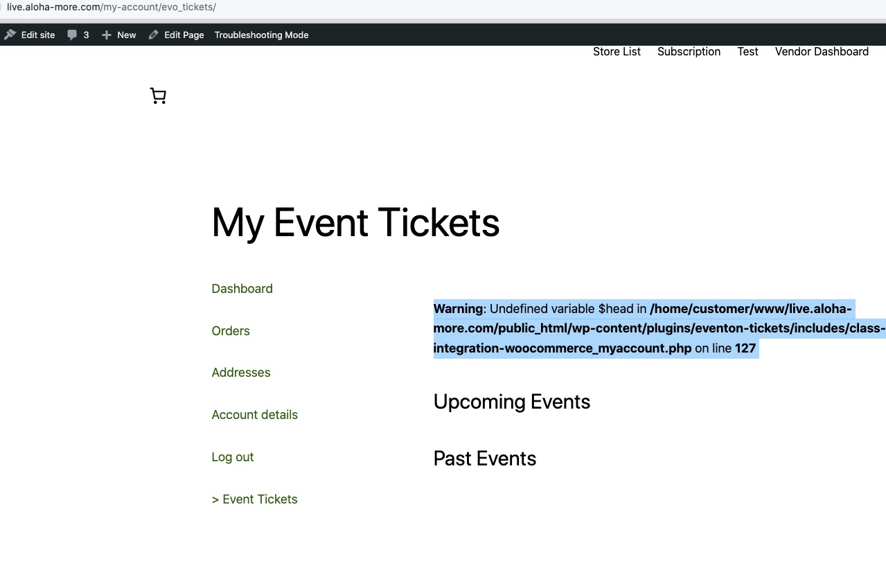Click the plus icon beside New
The image size is (886, 588).
pyautogui.click(x=106, y=35)
